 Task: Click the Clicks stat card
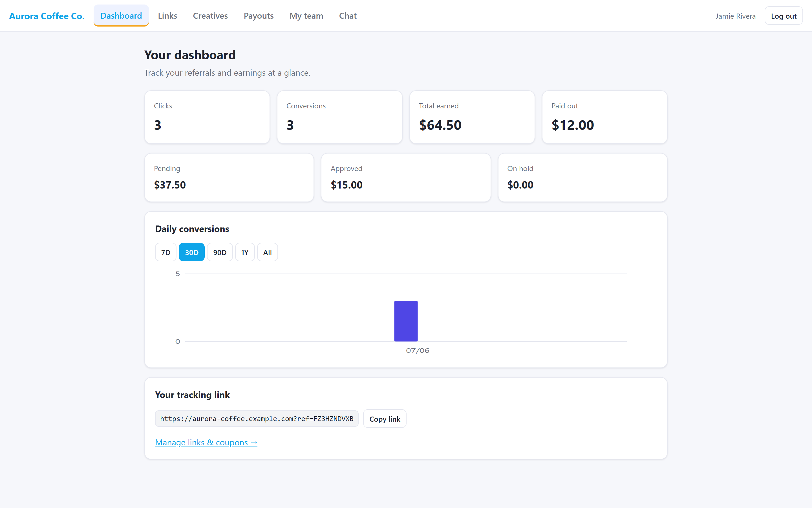point(207,117)
